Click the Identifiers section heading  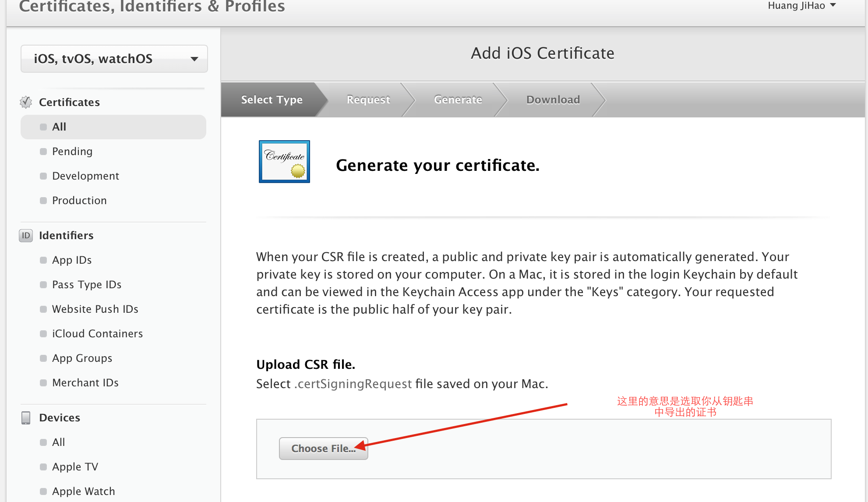(66, 236)
